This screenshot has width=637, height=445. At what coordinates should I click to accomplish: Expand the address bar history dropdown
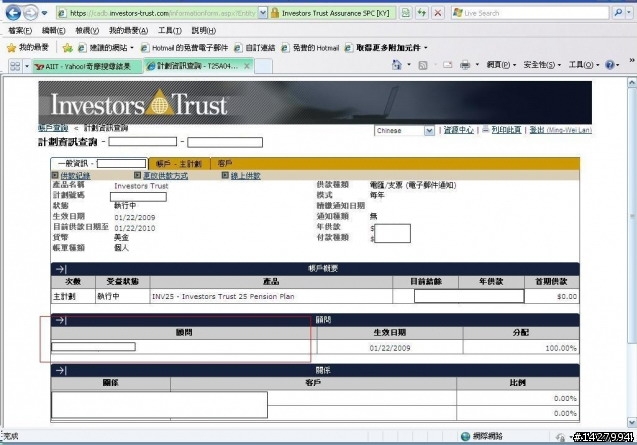click(x=263, y=13)
